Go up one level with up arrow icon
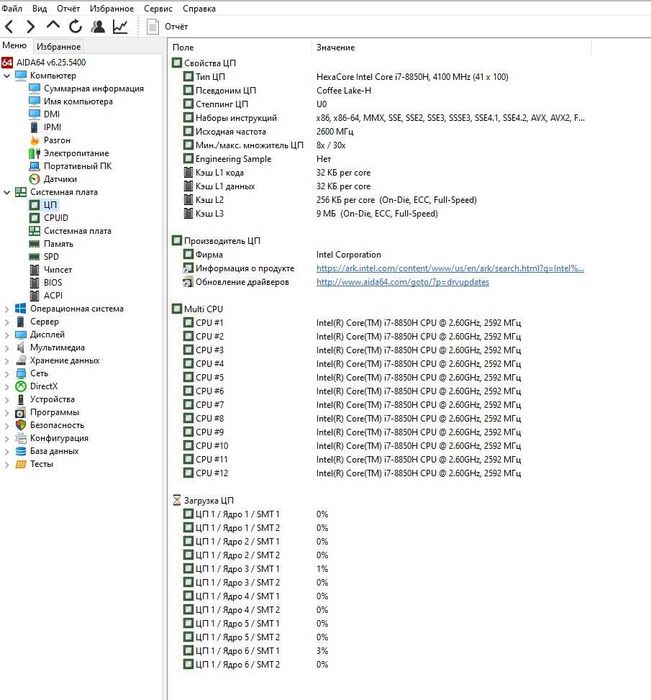Screen dimensions: 651x700 coord(53,26)
